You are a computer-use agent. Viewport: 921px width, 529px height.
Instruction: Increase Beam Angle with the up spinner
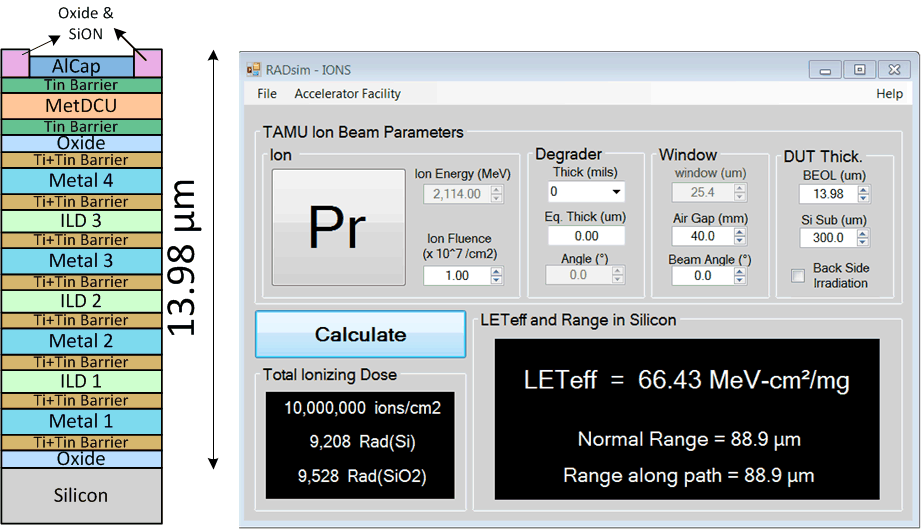(x=739, y=271)
